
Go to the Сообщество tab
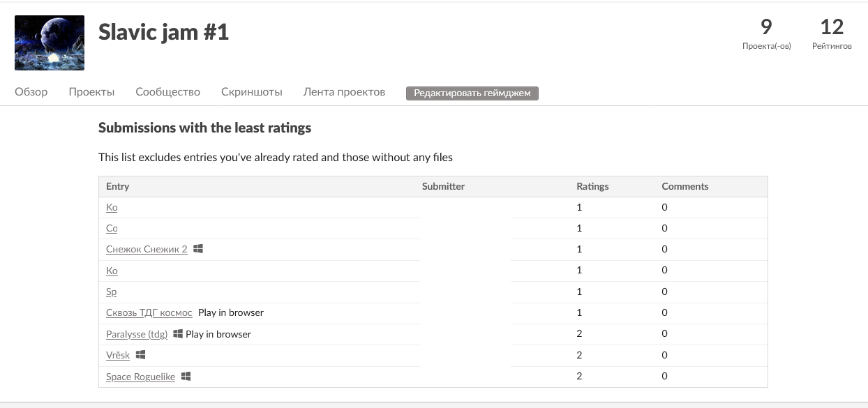167,92
